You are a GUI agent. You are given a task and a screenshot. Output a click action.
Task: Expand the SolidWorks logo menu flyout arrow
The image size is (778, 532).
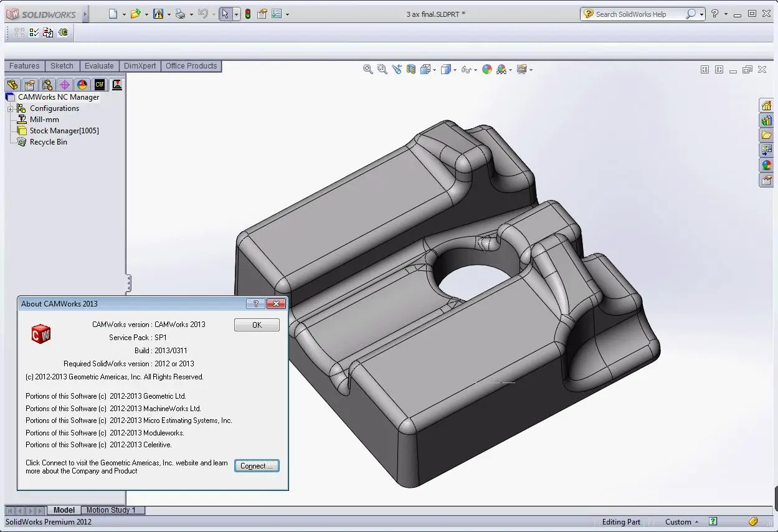85,14
